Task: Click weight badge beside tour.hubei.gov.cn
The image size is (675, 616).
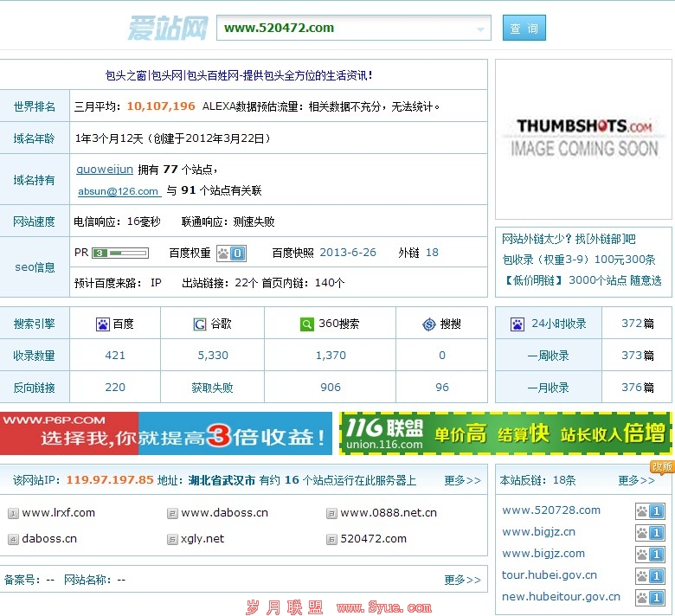Action: [650, 576]
